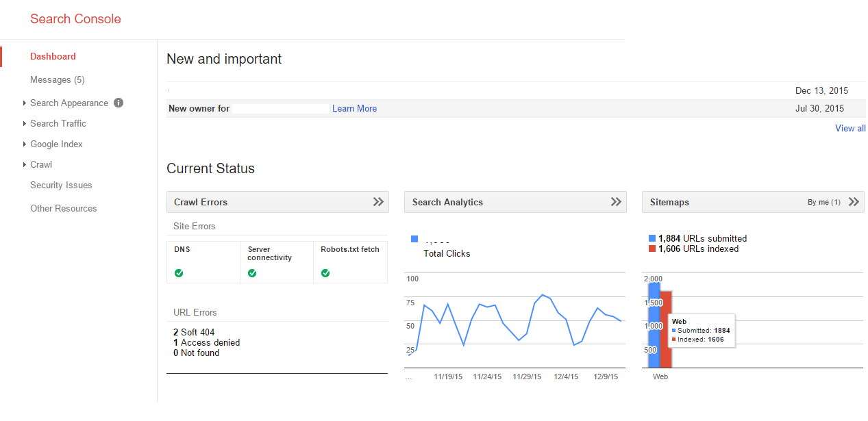868x421 pixels.
Task: Open Search Analytics double-arrow icon
Action: point(616,202)
